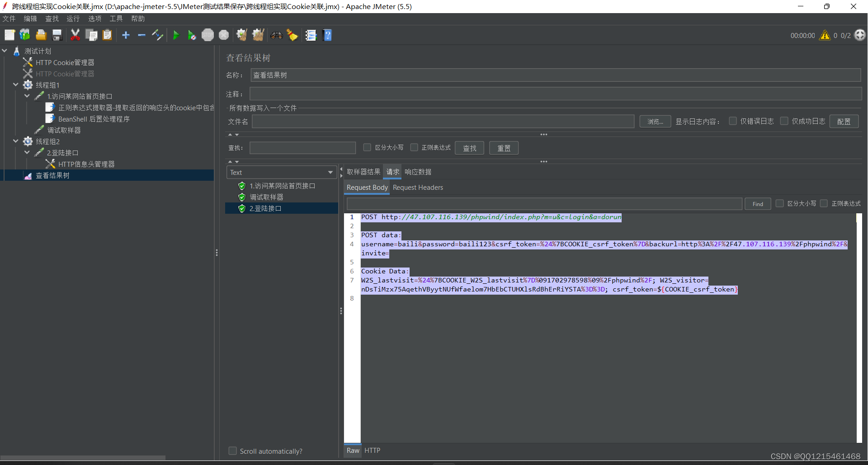This screenshot has height=465, width=868.
Task: Collapse all nodes with minus icon
Action: tap(142, 35)
